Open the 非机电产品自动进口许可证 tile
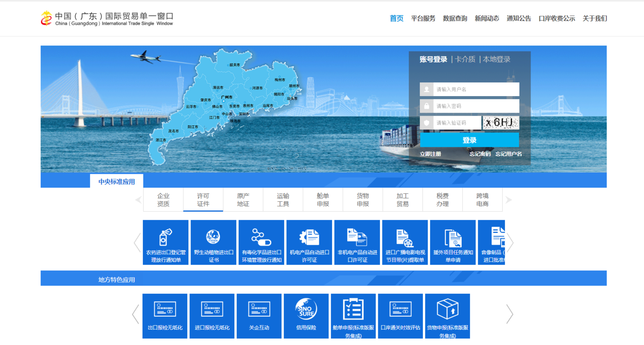 click(x=357, y=242)
